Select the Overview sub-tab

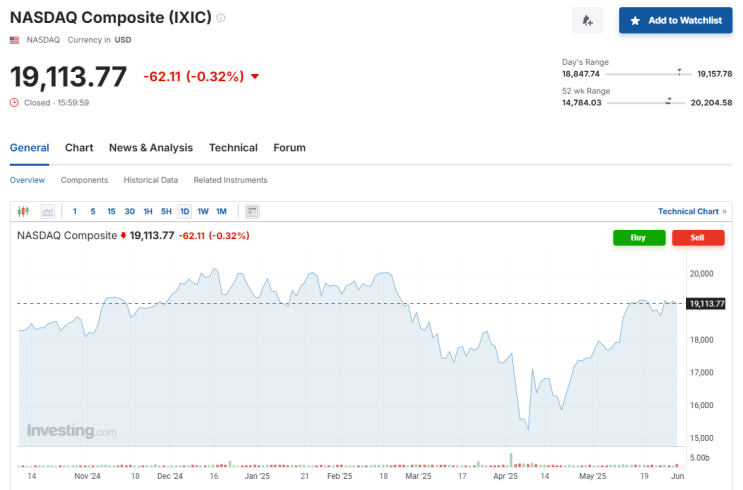pos(27,180)
